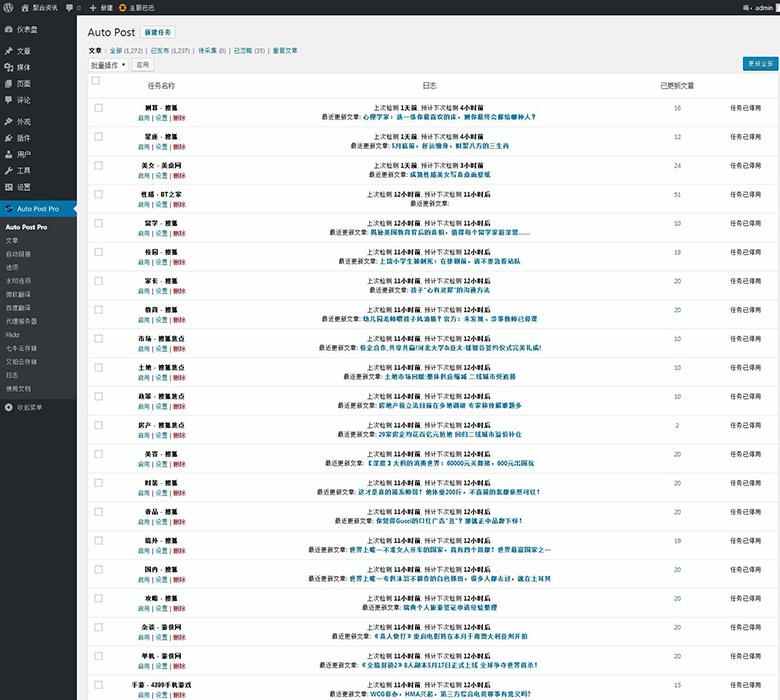Click the 应用 apply button
Viewport: 780px width, 700px height.
143,65
